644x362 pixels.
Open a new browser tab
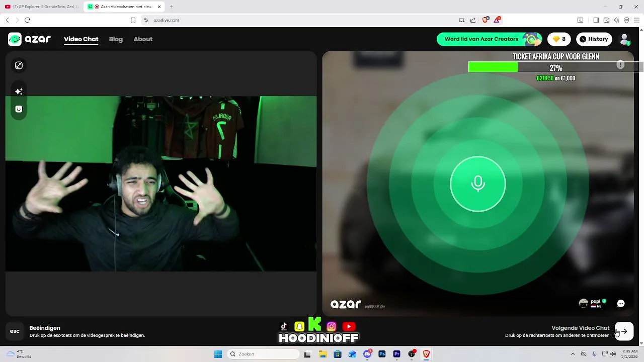click(172, 7)
